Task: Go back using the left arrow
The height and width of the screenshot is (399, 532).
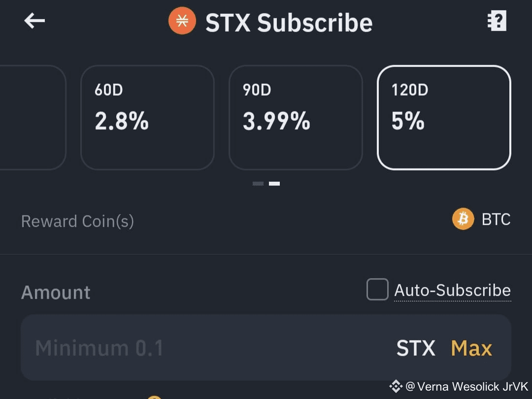Action: coord(34,21)
